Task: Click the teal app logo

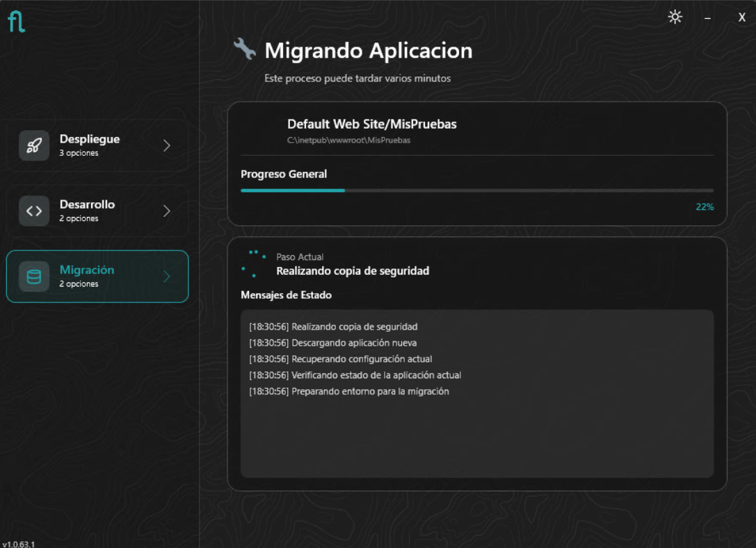Action: (x=17, y=22)
